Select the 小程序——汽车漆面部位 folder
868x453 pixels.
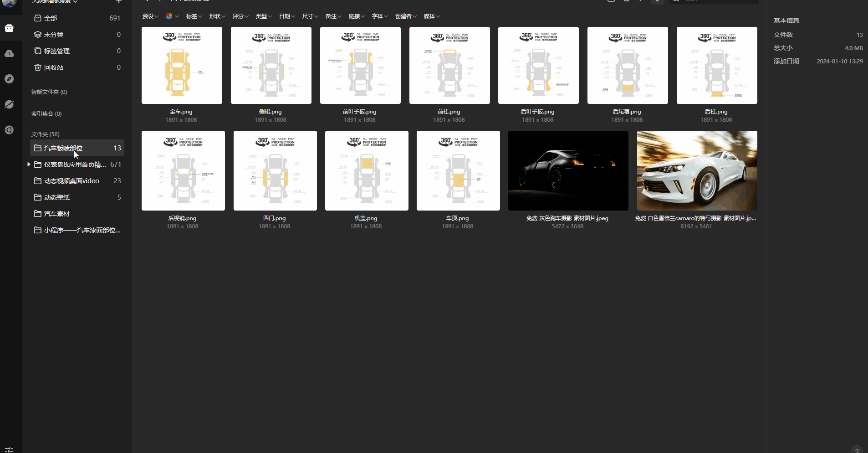(x=77, y=230)
